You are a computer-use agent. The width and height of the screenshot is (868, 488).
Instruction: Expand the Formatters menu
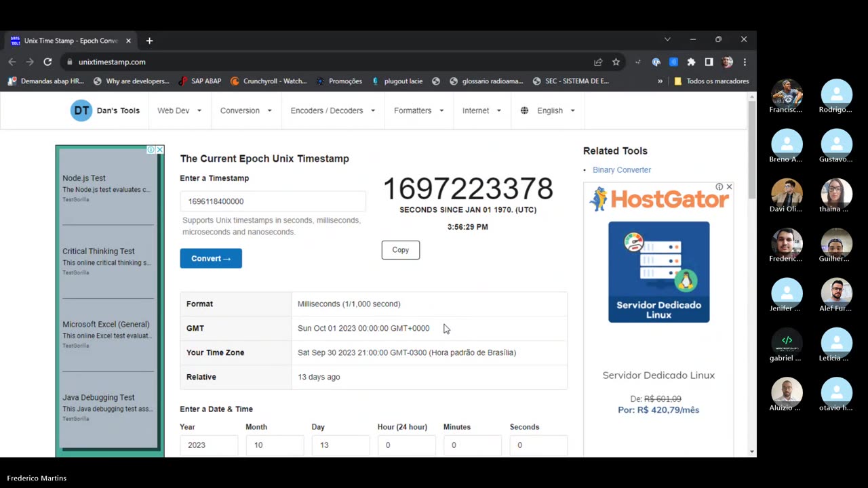coord(419,110)
